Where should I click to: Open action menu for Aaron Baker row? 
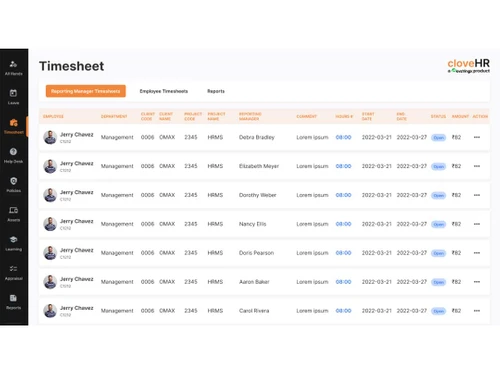pyautogui.click(x=477, y=282)
